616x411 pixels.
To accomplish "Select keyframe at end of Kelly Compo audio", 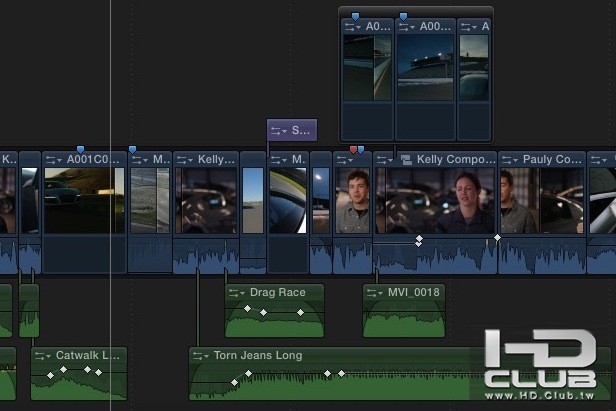I will (497, 238).
